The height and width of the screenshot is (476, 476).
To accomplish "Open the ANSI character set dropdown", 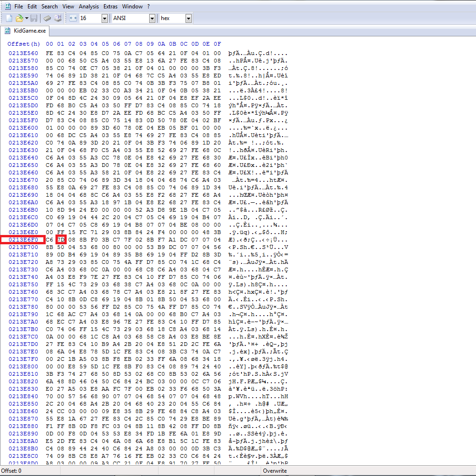I will (152, 18).
